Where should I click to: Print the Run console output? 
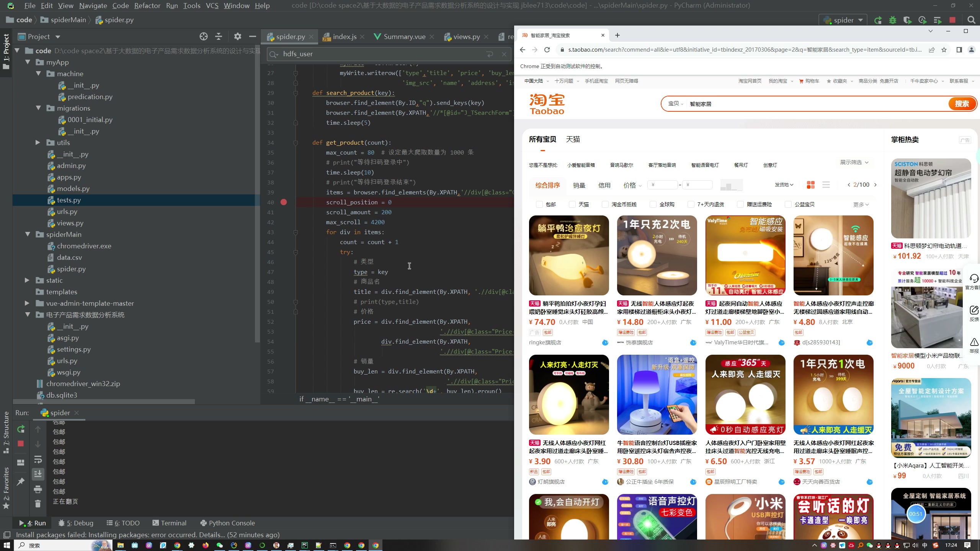(38, 489)
